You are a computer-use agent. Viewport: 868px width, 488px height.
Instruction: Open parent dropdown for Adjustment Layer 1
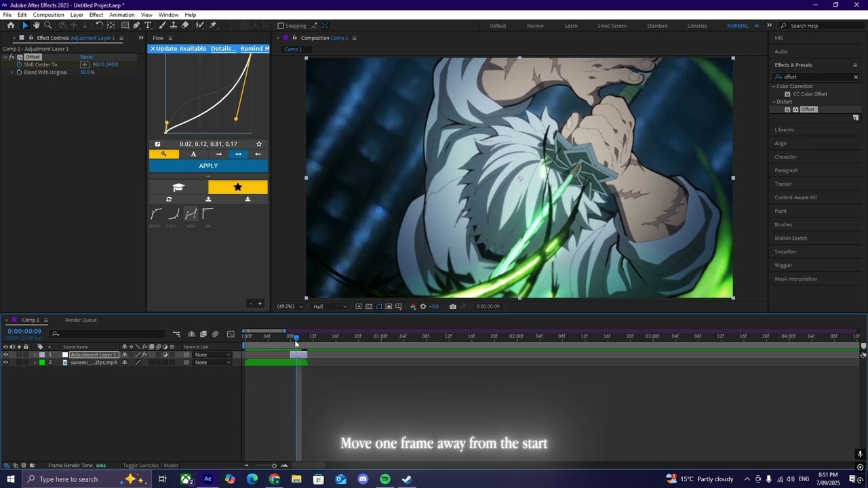(213, 354)
